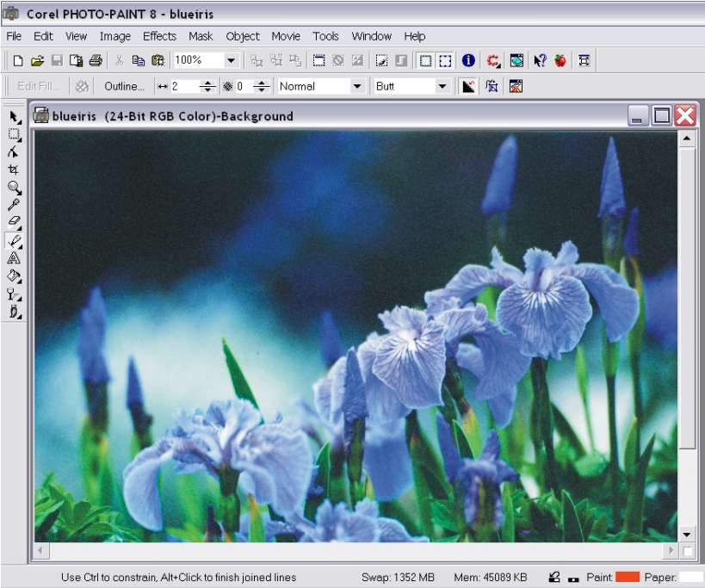The height and width of the screenshot is (588, 705).
Task: Select the Eraser tool
Action: (14, 222)
